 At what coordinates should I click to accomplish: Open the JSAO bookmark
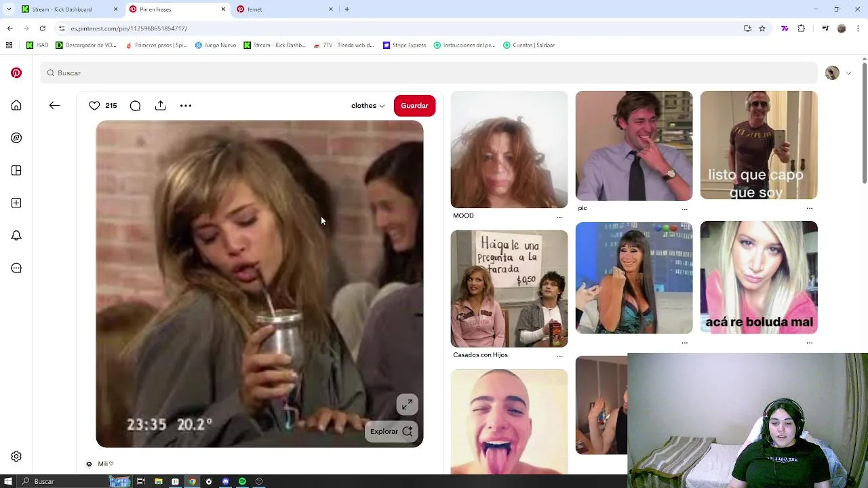click(37, 45)
